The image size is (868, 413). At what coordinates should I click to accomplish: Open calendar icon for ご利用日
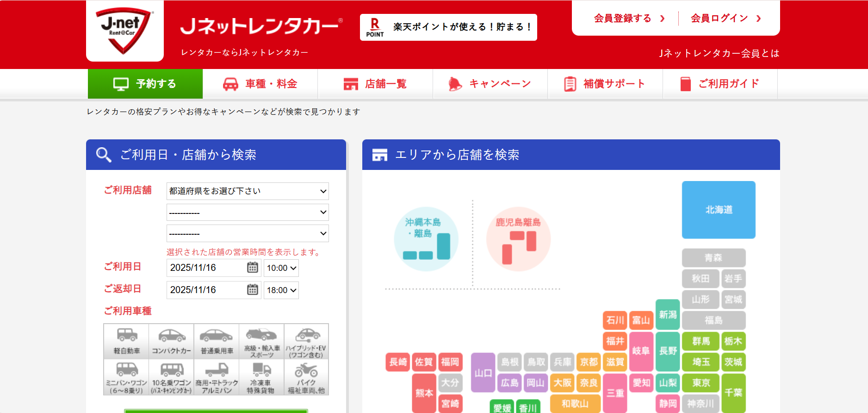pos(252,268)
